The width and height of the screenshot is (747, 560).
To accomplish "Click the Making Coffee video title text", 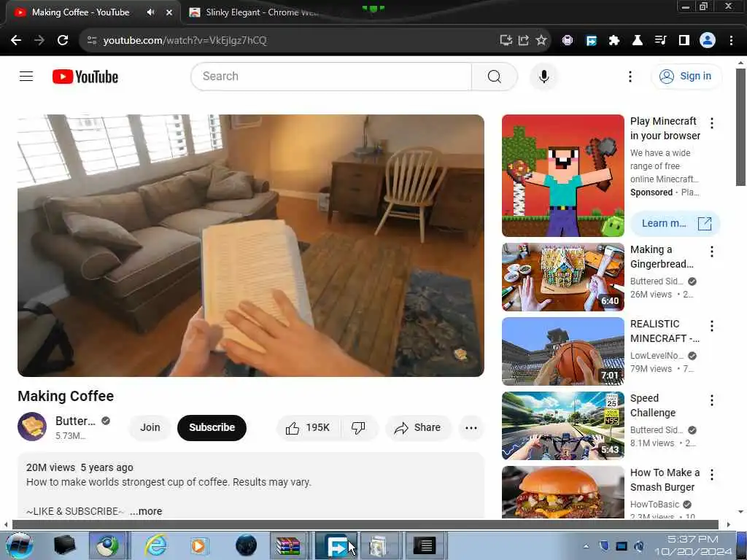I will click(x=66, y=396).
